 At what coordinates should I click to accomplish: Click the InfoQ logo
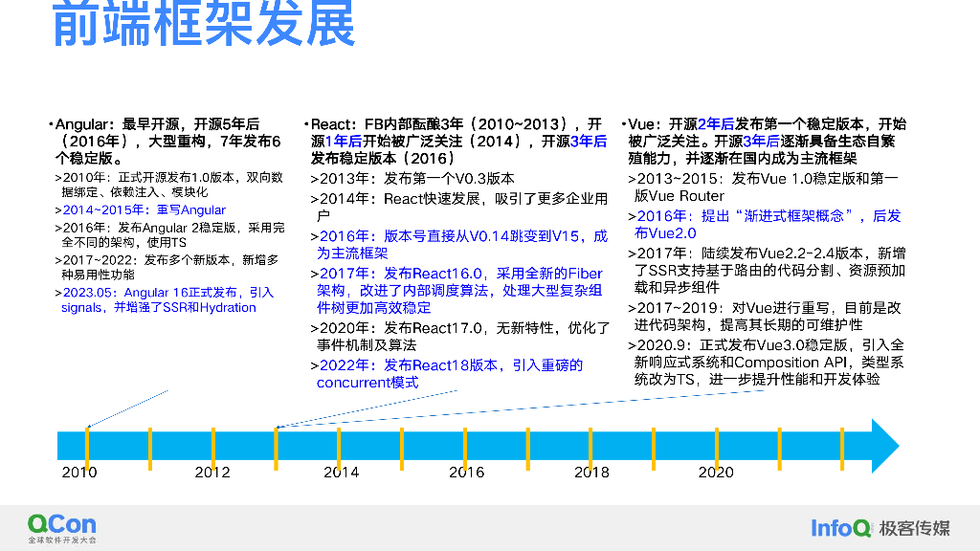(x=841, y=528)
